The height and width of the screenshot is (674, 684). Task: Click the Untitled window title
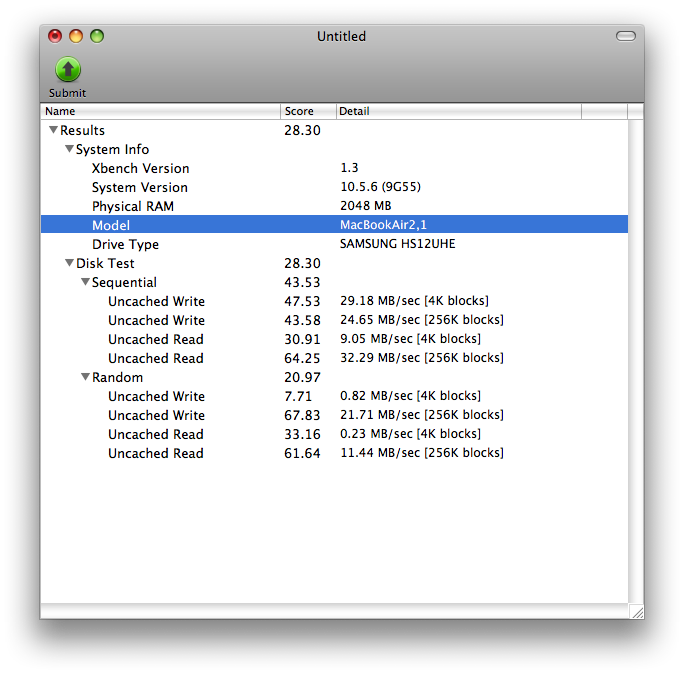341,36
